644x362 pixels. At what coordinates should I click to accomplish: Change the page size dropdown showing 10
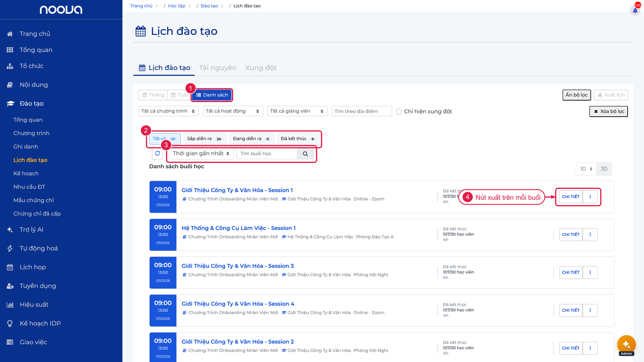pyautogui.click(x=586, y=169)
